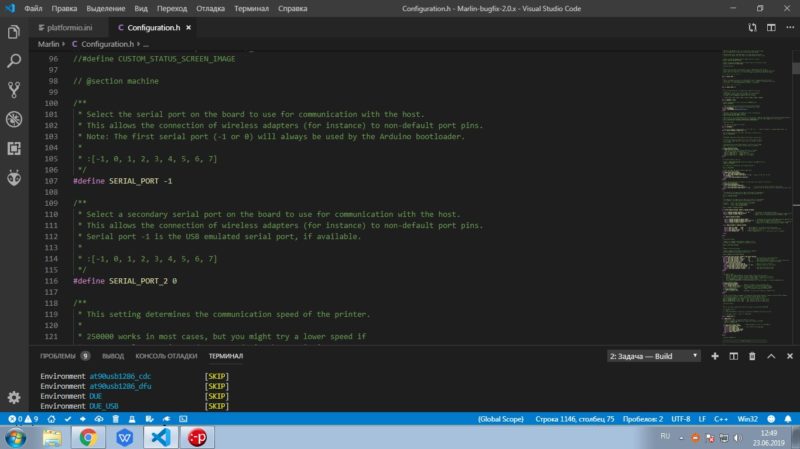
Task: Open the Правка menu
Action: (x=64, y=9)
